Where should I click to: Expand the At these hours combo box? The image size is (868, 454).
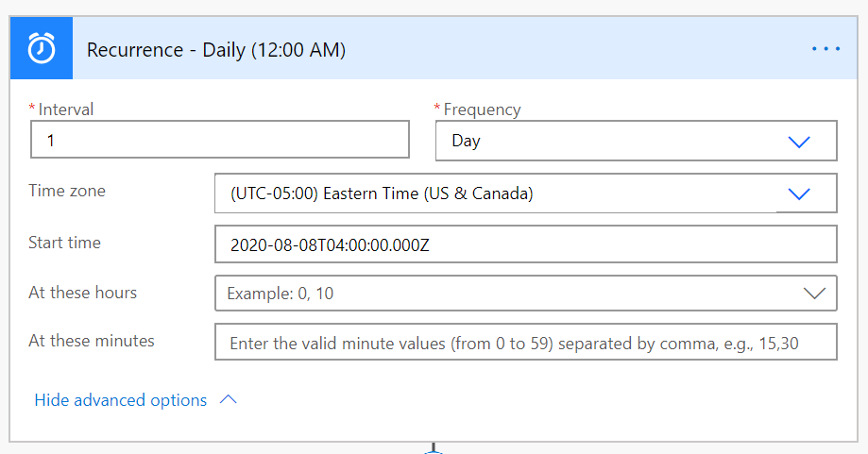click(x=510, y=294)
